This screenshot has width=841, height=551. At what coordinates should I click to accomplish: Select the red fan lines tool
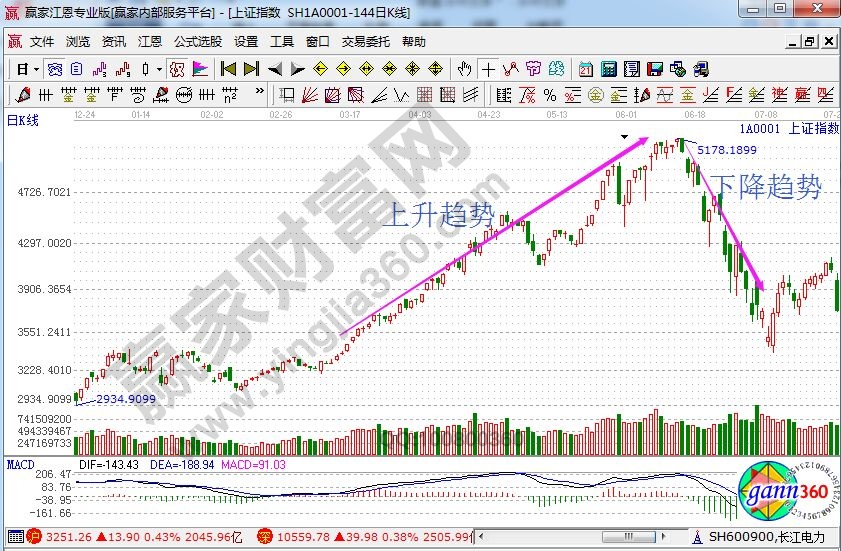(310, 95)
